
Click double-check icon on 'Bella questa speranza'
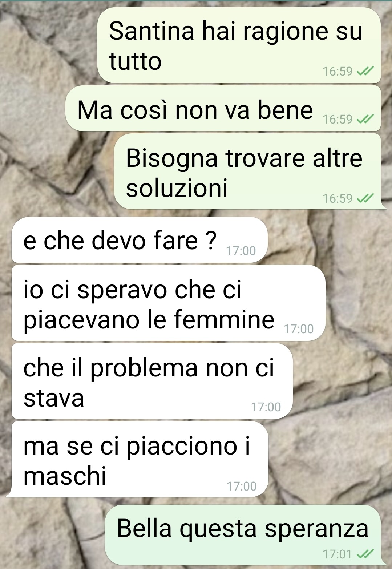click(x=365, y=554)
